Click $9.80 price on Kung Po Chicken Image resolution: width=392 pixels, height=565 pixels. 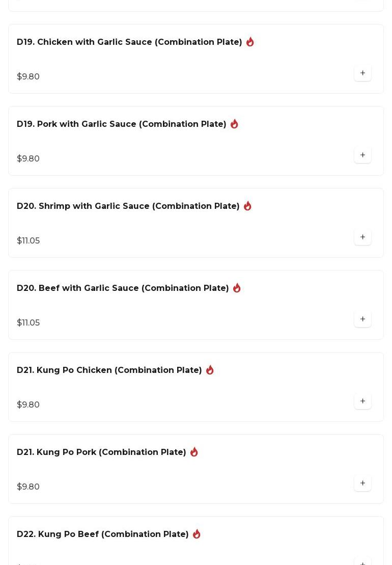click(x=29, y=405)
